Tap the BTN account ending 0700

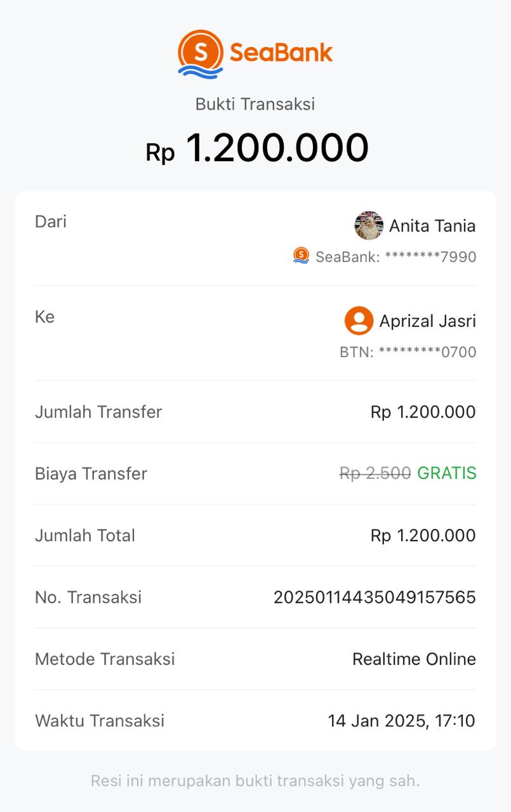click(408, 352)
